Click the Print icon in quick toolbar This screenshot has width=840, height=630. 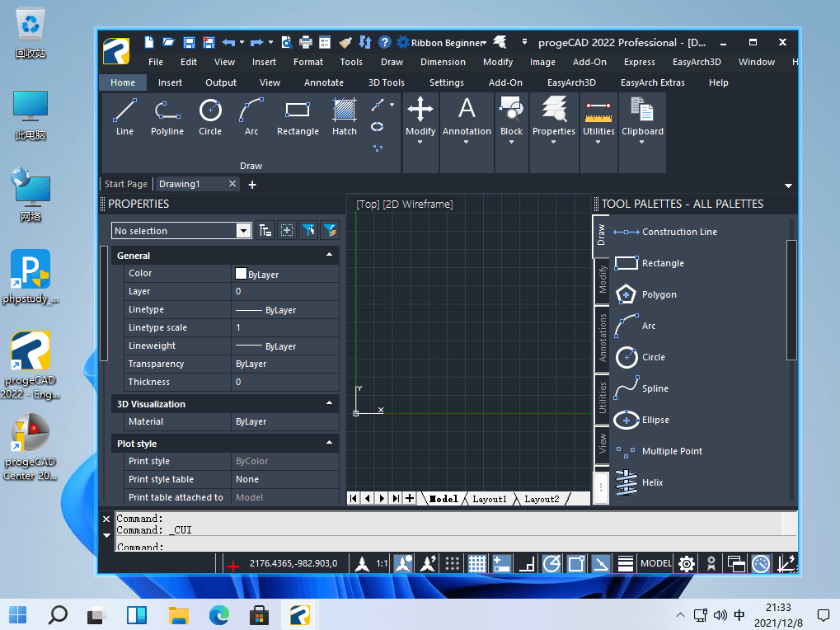click(305, 42)
